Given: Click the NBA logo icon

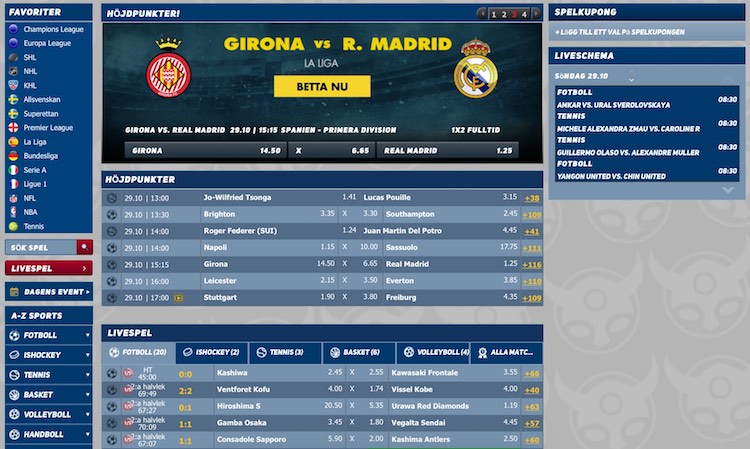Looking at the screenshot, I should pos(13,212).
